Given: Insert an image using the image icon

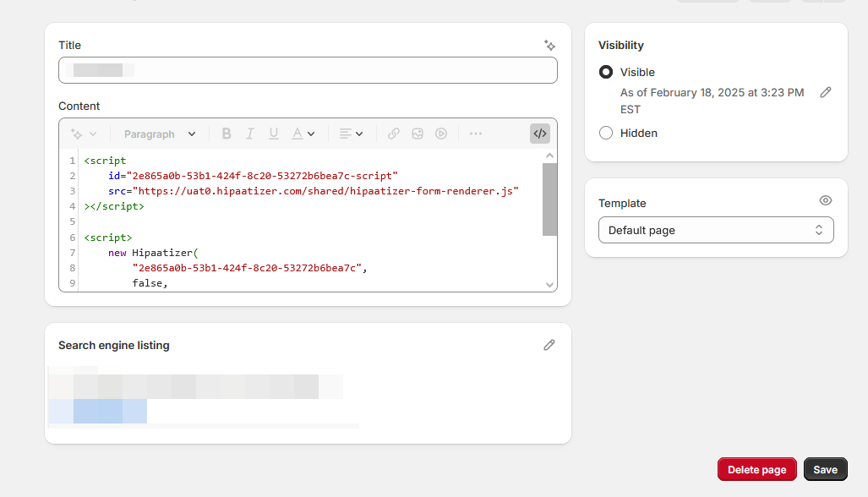Looking at the screenshot, I should 418,134.
